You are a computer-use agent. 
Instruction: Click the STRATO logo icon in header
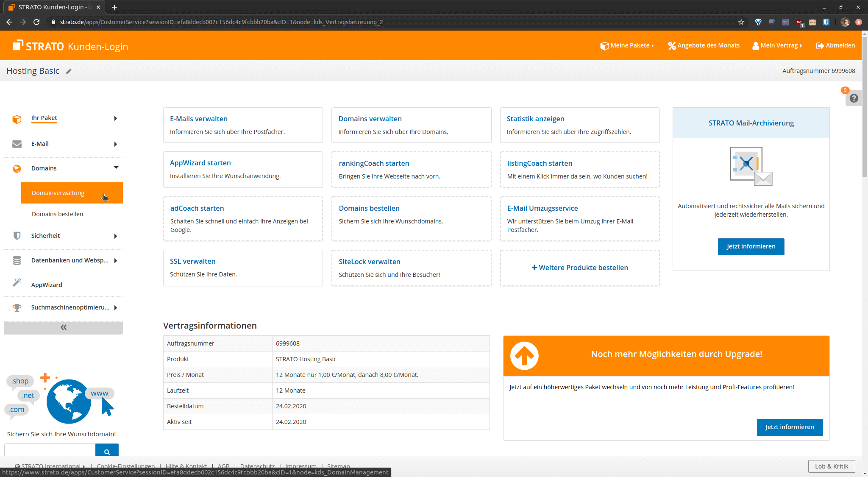[x=18, y=45]
